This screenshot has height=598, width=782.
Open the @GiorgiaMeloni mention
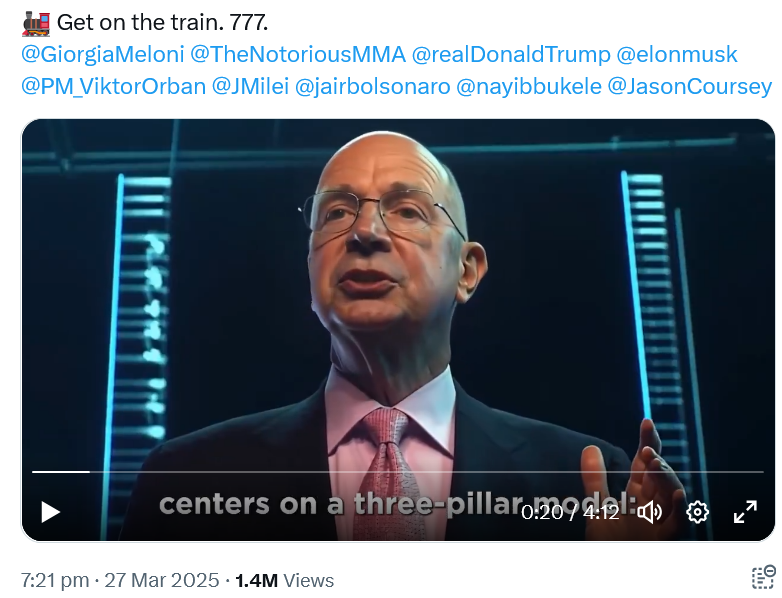(103, 54)
